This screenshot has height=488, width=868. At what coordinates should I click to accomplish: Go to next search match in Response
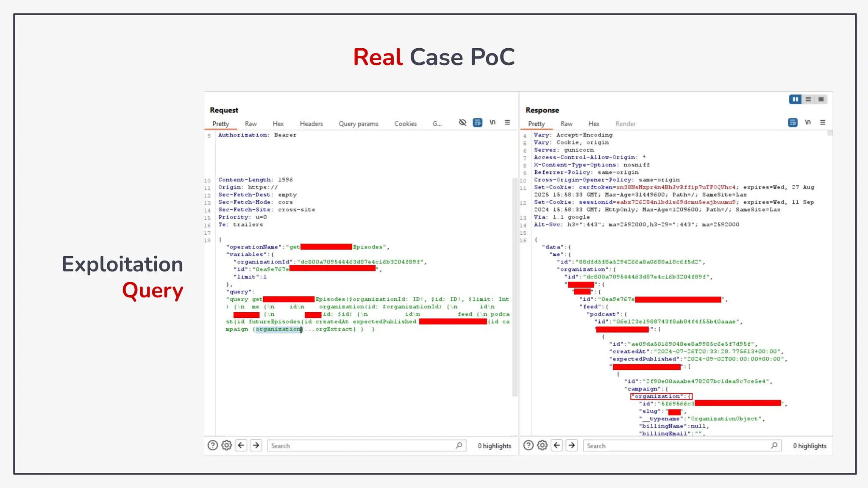[x=572, y=445]
